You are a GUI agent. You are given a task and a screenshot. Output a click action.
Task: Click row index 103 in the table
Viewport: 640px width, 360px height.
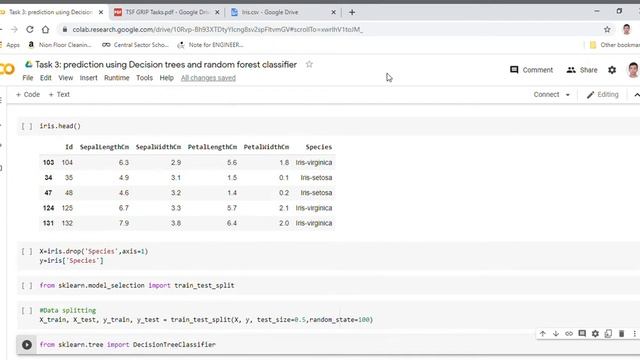49,162
